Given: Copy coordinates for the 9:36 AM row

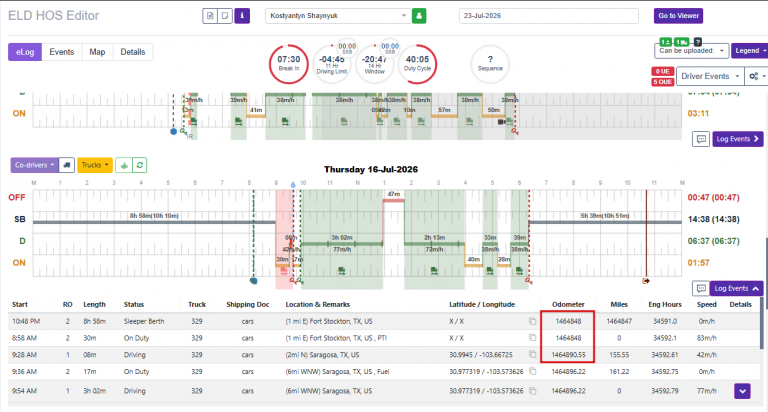Looking at the screenshot, I should pos(532,371).
